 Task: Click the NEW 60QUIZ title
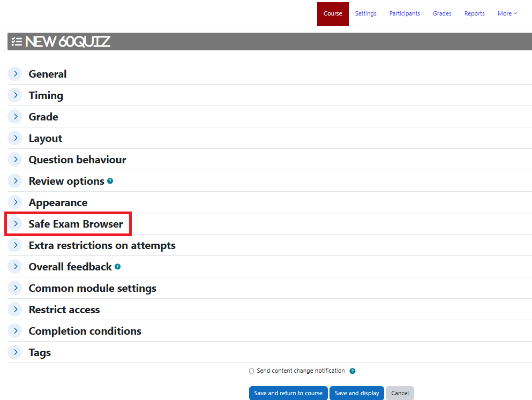coord(68,42)
